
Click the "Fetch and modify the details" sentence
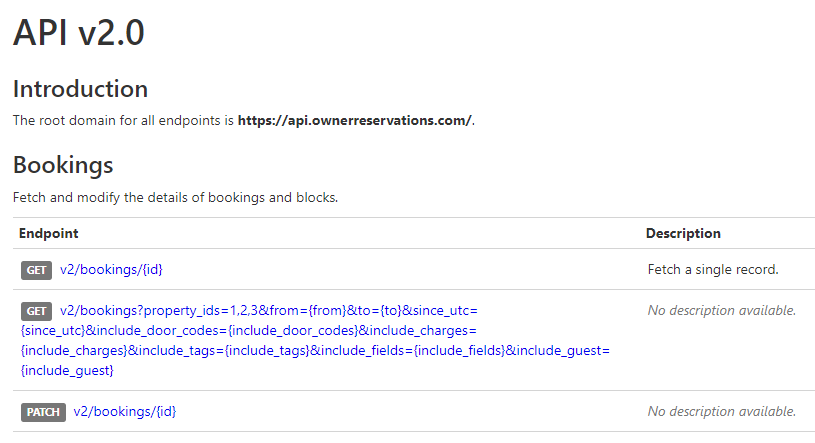tap(175, 197)
